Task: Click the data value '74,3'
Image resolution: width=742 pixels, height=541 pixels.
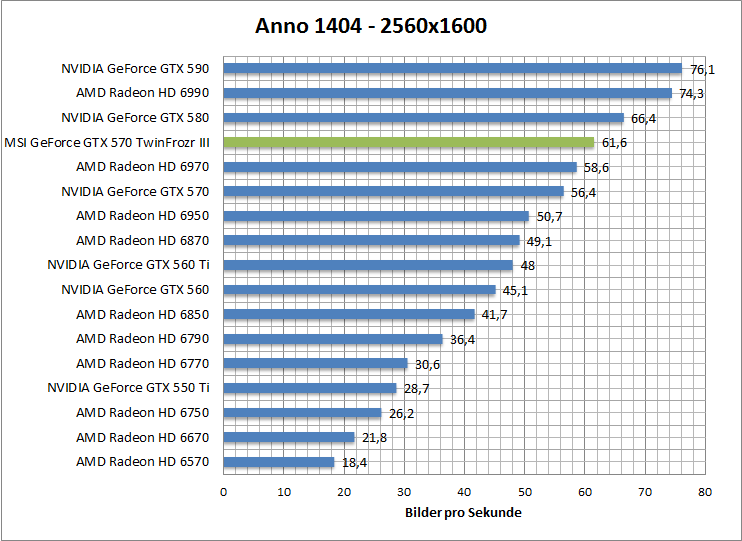Action: pyautogui.click(x=691, y=94)
